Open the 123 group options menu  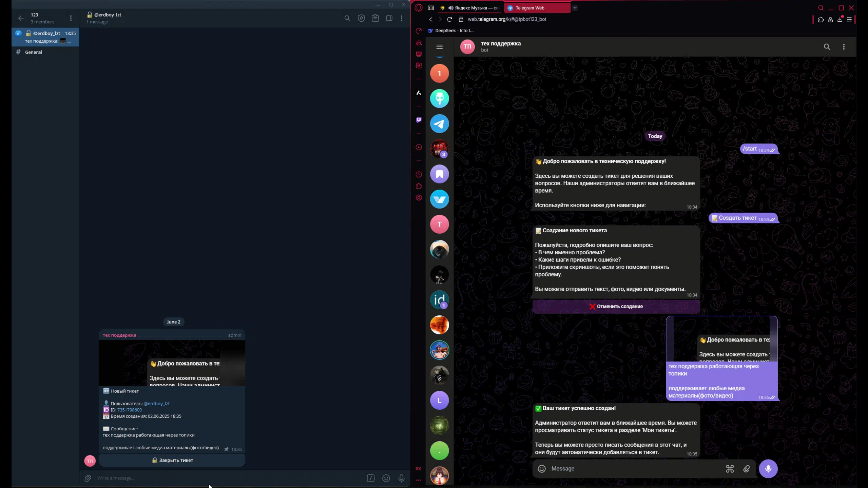[x=71, y=18]
